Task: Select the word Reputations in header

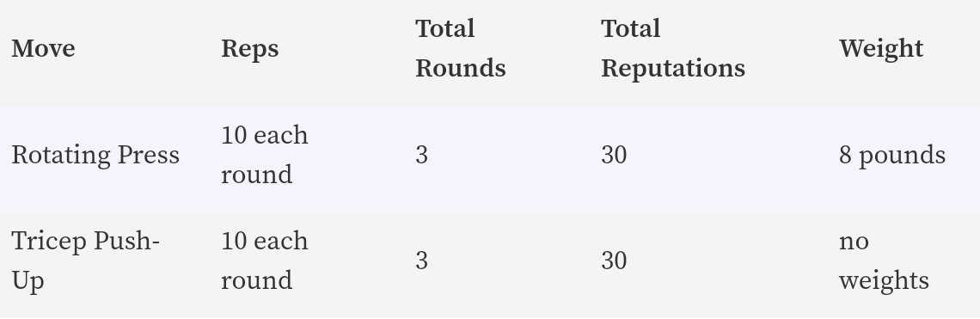Action: click(673, 70)
